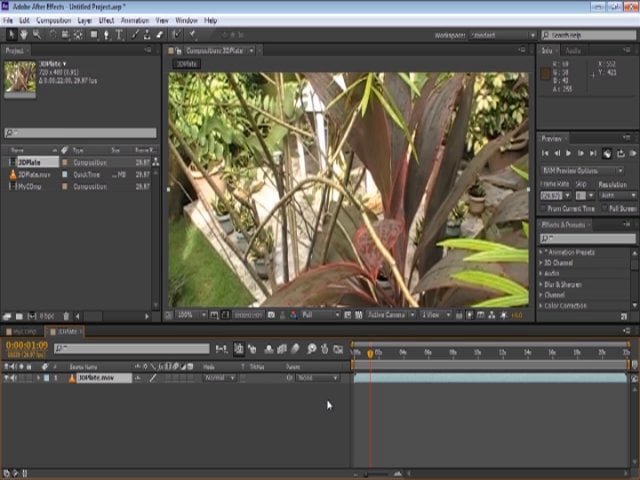Hide the 3DPlate.mov layer video

pos(6,378)
